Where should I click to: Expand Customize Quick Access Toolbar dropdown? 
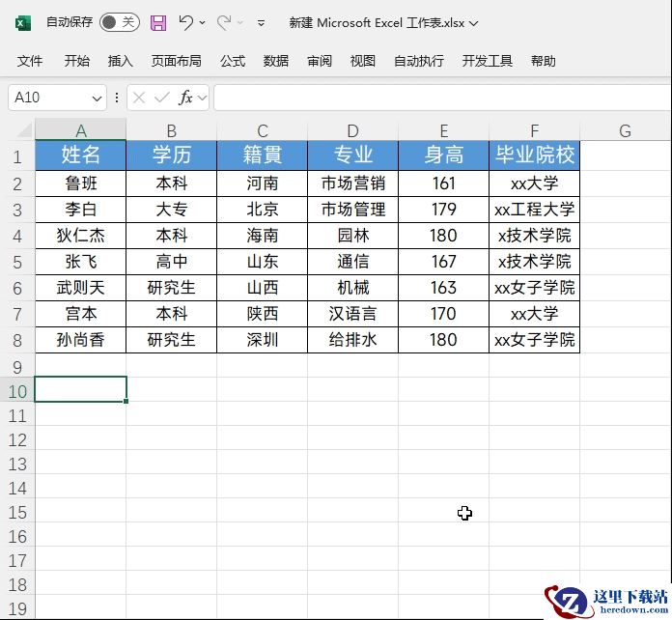(x=261, y=23)
